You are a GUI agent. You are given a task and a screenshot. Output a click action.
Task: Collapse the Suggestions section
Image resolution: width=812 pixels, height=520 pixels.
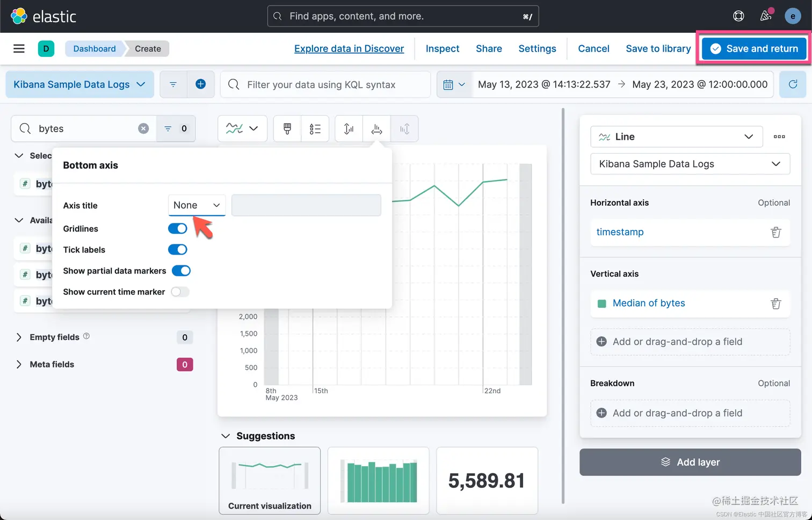[226, 436]
